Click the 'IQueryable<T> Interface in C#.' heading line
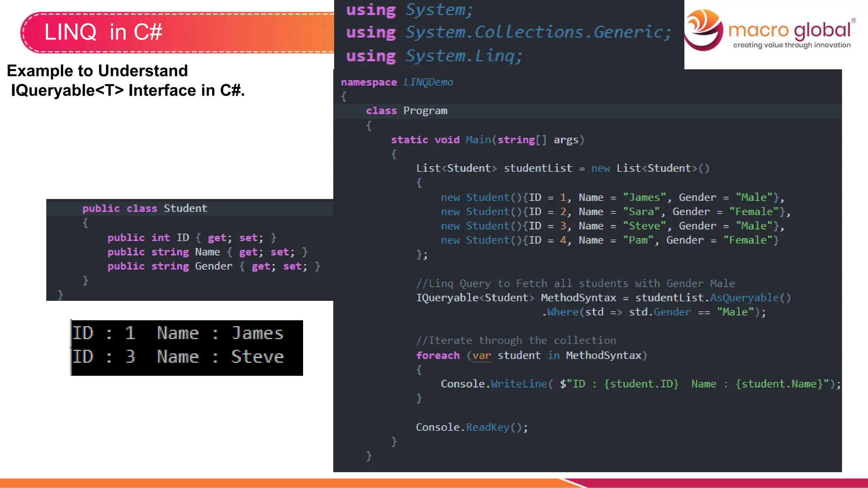This screenshot has width=868, height=488. click(x=128, y=90)
